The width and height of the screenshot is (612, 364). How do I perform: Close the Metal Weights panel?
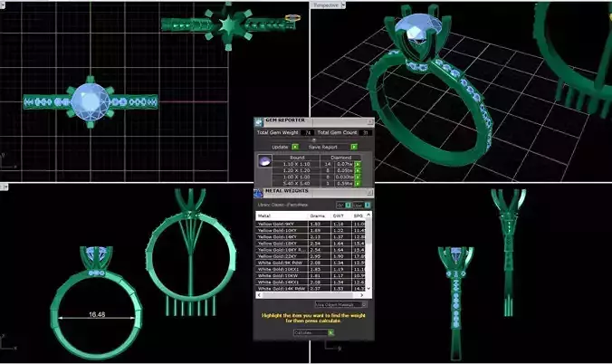point(369,193)
